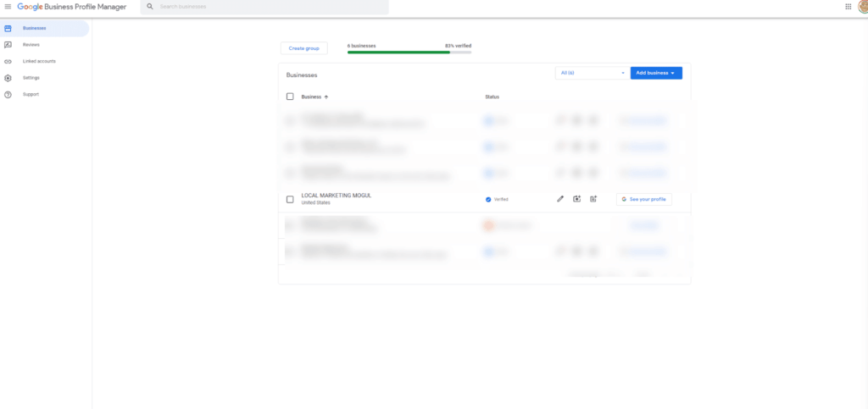Click the blue Verified badge icon
This screenshot has height=409, width=868.
coord(488,199)
